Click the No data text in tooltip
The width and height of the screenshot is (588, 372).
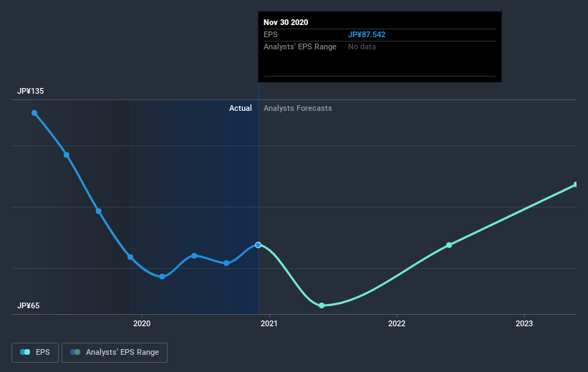pos(362,46)
